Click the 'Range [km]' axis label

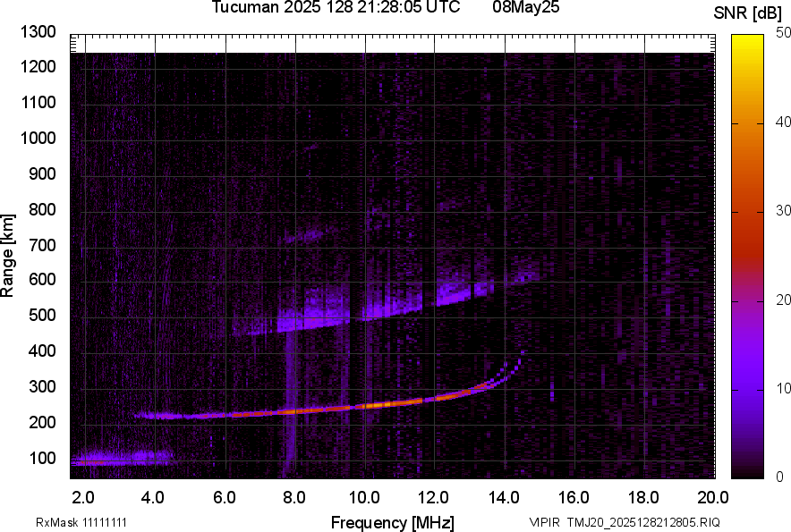(7, 255)
